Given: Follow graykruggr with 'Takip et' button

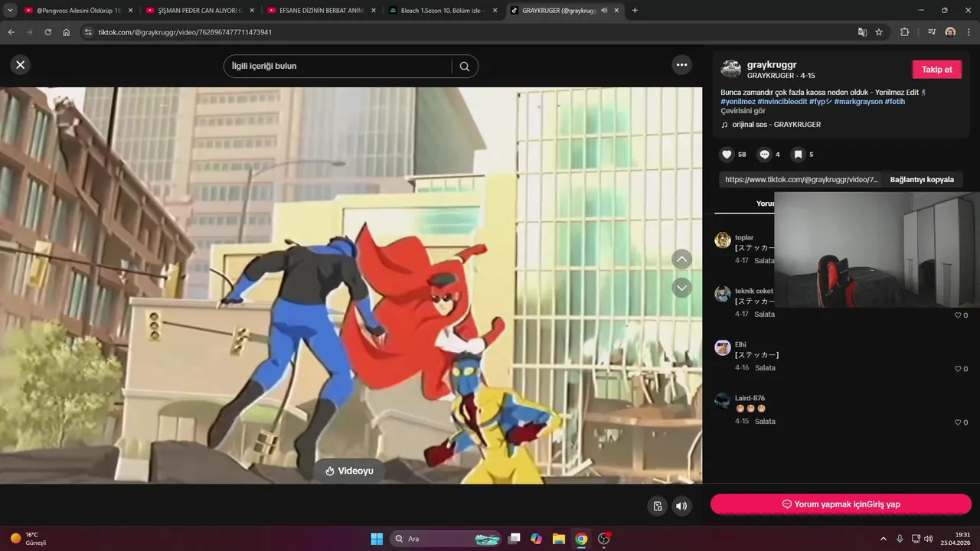Looking at the screenshot, I should (936, 69).
